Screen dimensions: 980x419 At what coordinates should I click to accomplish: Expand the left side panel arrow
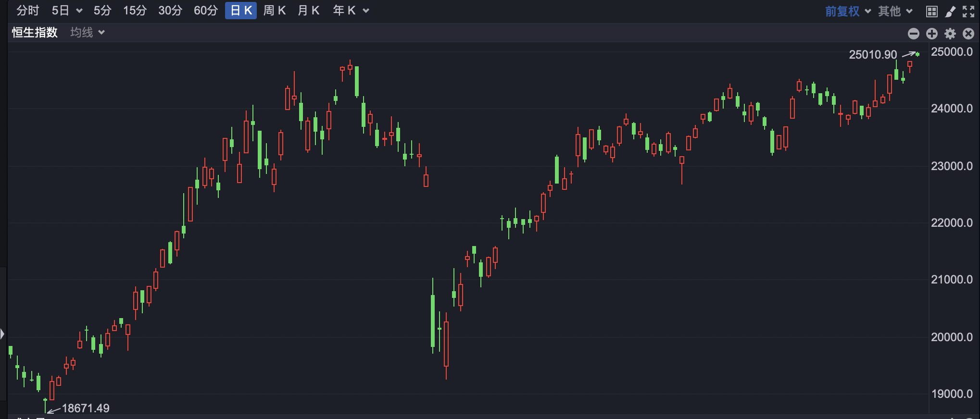(2, 333)
